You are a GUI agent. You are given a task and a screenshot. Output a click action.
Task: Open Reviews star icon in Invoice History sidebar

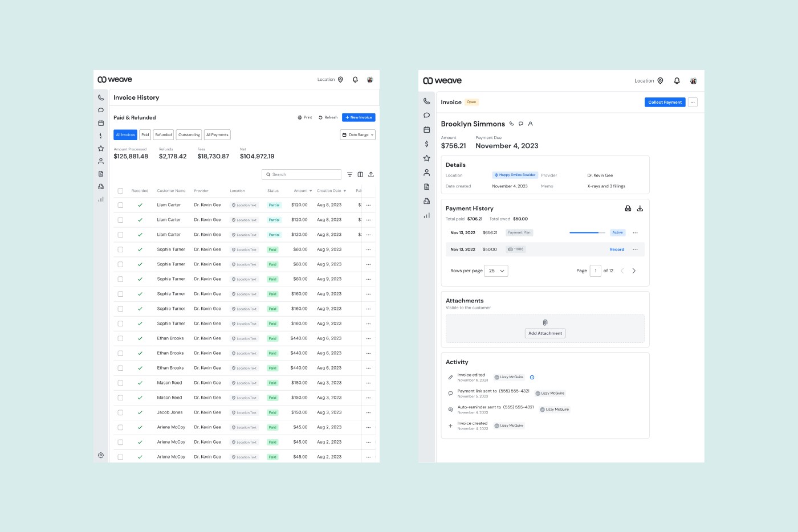click(x=101, y=148)
